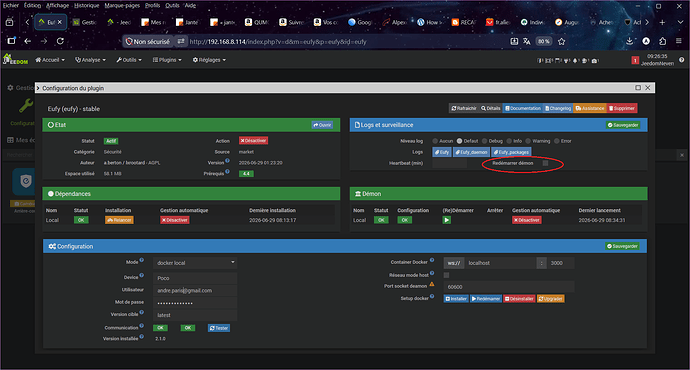Reload the browser page

60,41
